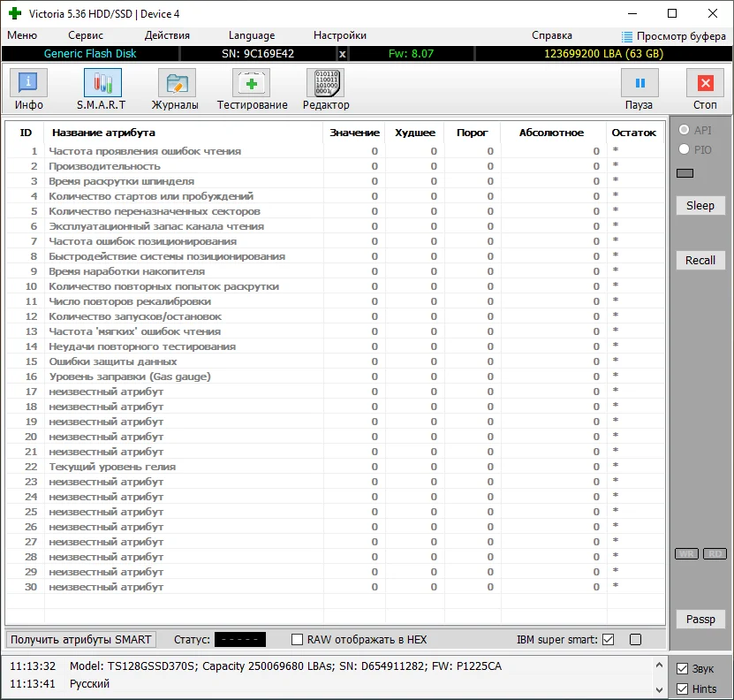The width and height of the screenshot is (734, 700).
Task: Select row Производительность
Action: point(335,166)
